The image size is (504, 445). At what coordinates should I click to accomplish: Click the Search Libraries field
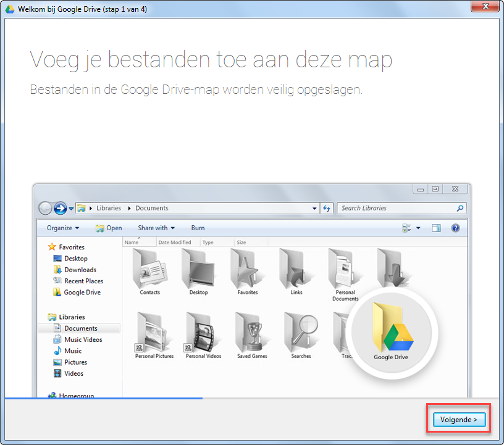401,208
